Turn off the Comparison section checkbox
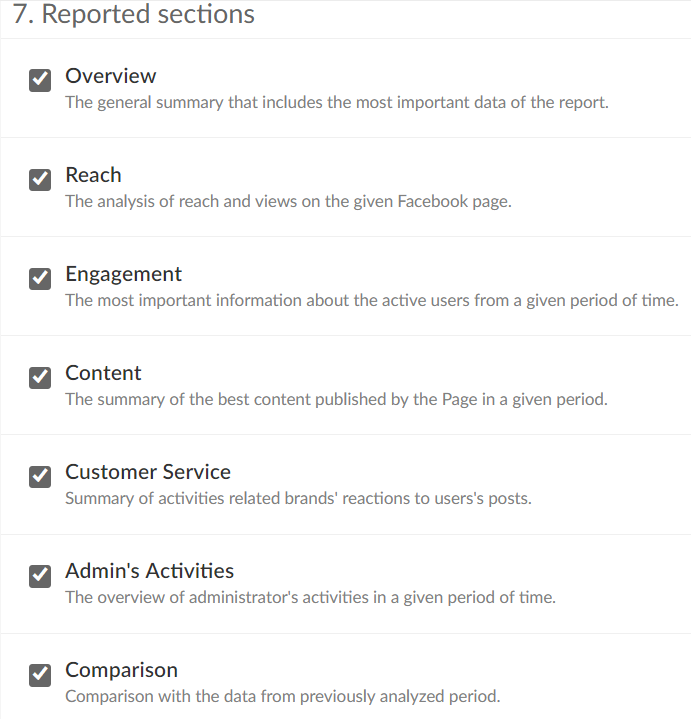Viewport: 691px width, 719px height. [40, 675]
